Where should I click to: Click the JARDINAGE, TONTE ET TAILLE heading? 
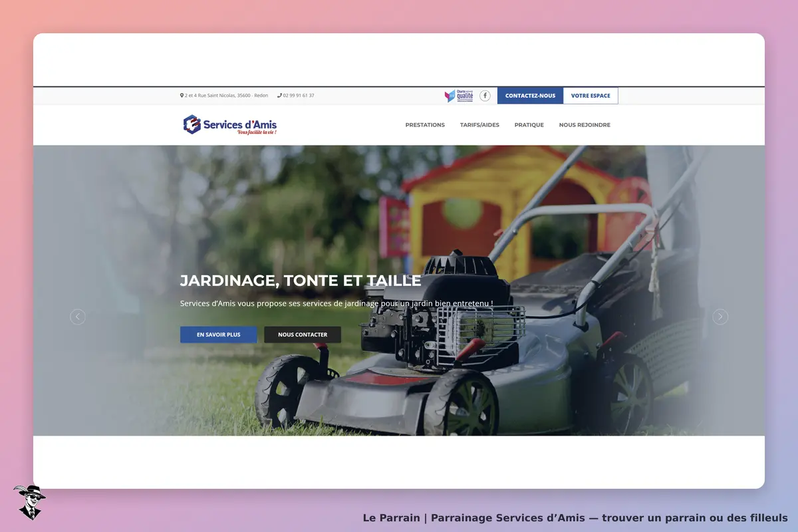(x=301, y=281)
